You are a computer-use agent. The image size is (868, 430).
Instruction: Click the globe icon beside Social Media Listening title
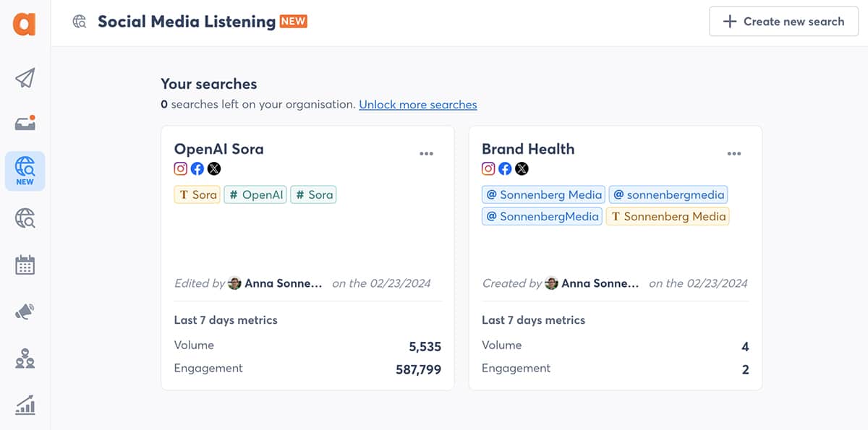(x=80, y=22)
